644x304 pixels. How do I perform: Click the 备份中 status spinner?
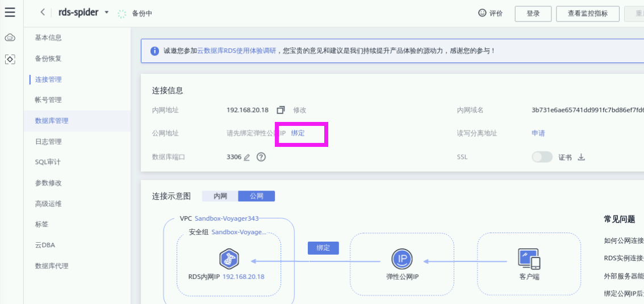[122, 14]
